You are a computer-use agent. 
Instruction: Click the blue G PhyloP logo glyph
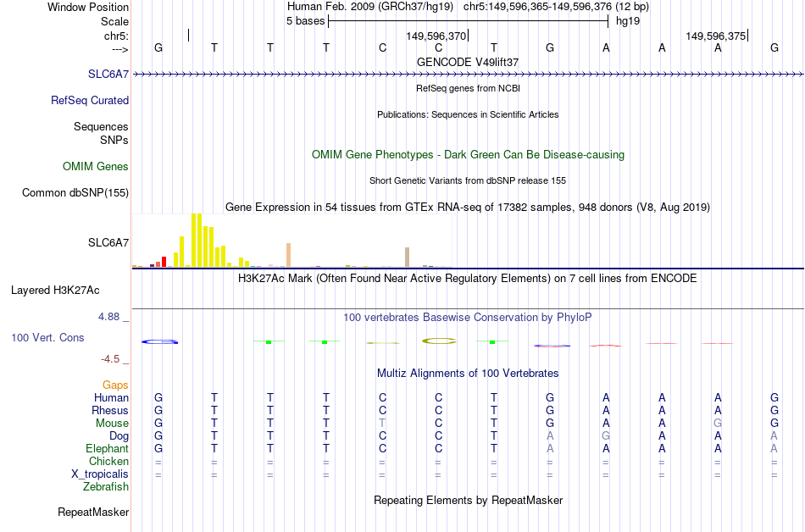(159, 341)
